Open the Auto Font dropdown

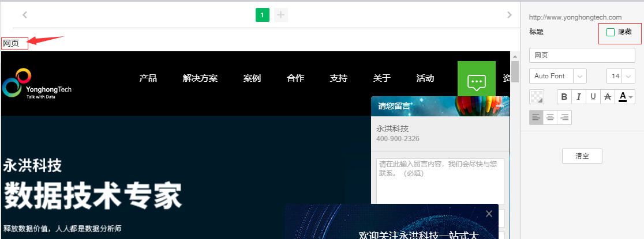(x=580, y=76)
